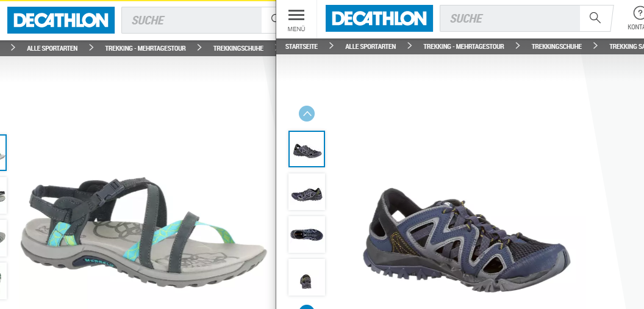This screenshot has width=644, height=309.
Task: Select first blue shoe side thumbnail
Action: 307,149
